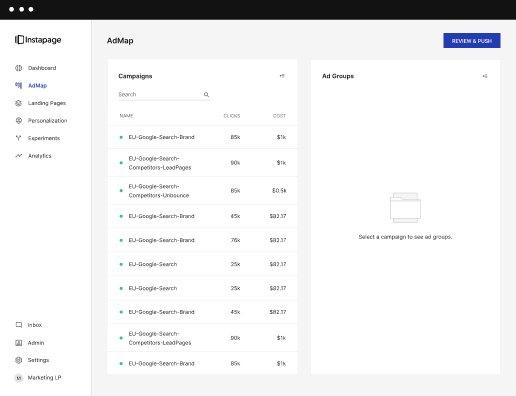This screenshot has height=396, width=516.
Task: Click the Admin sidebar icon
Action: tap(19, 343)
